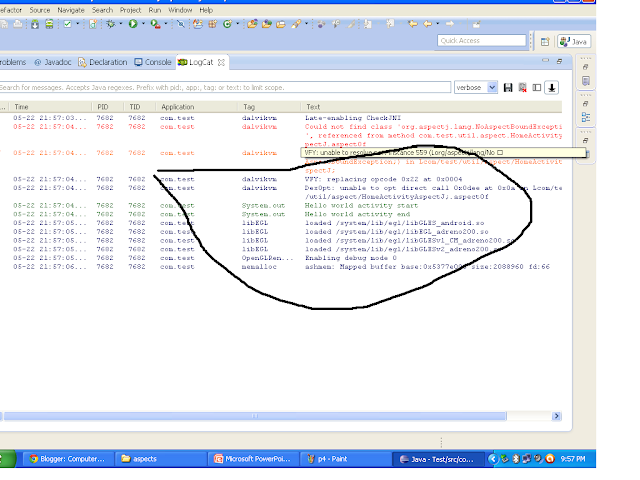Save the LogCat log with floppy icon
Screen dimensions: 640x480
[x=508, y=87]
